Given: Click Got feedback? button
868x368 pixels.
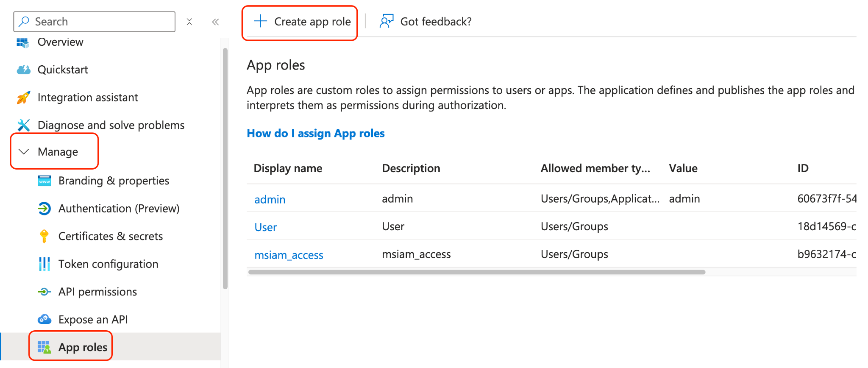Looking at the screenshot, I should 425,22.
